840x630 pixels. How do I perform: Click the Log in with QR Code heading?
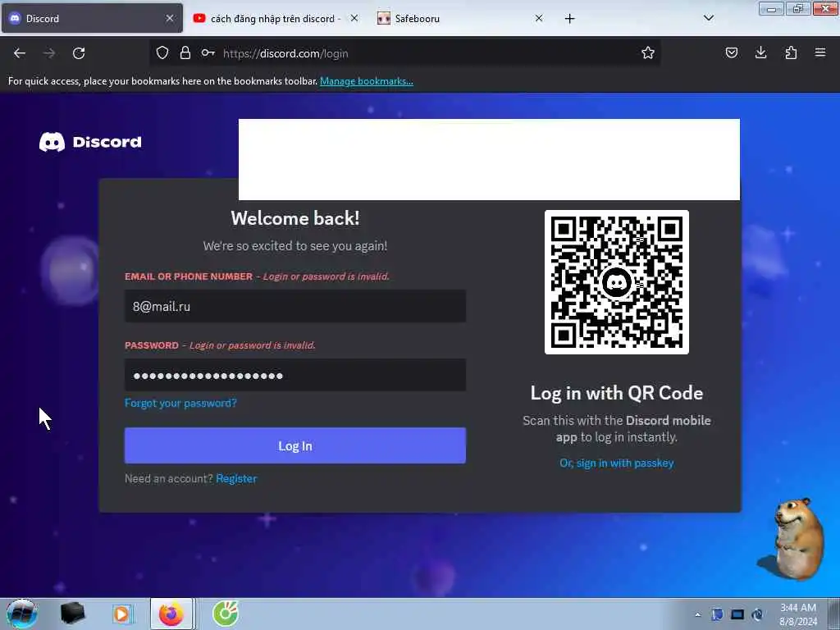617,393
